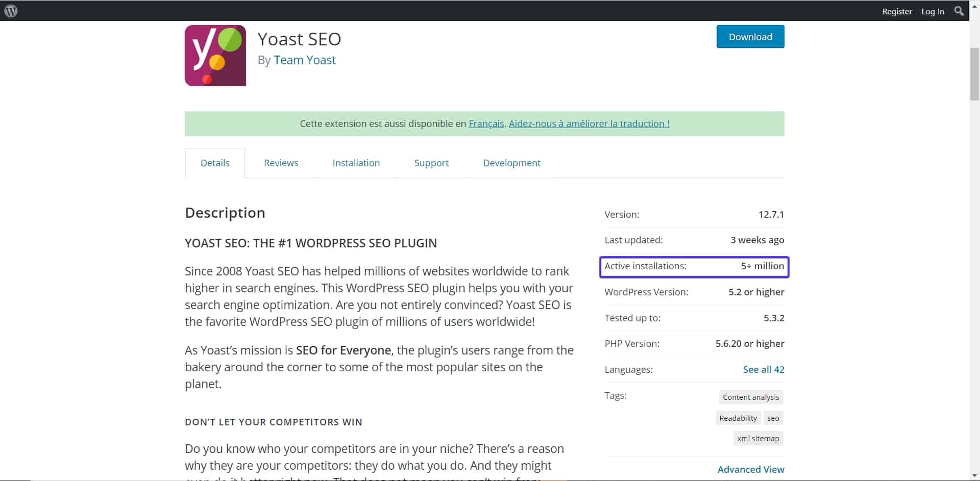Screen dimensions: 980x481
Task: Click the '5.2 or higher' WordPress version
Action: tap(756, 292)
